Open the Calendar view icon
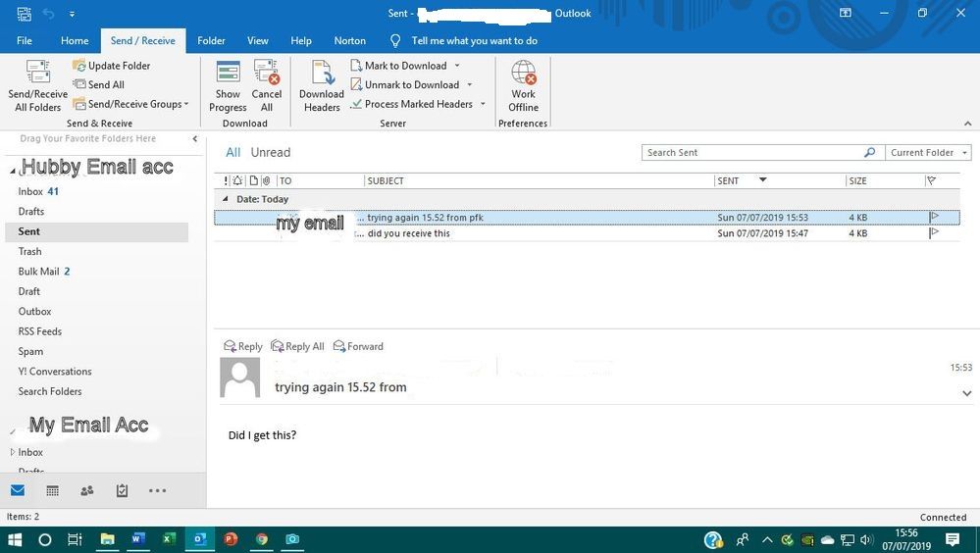This screenshot has width=980, height=553. (x=53, y=490)
